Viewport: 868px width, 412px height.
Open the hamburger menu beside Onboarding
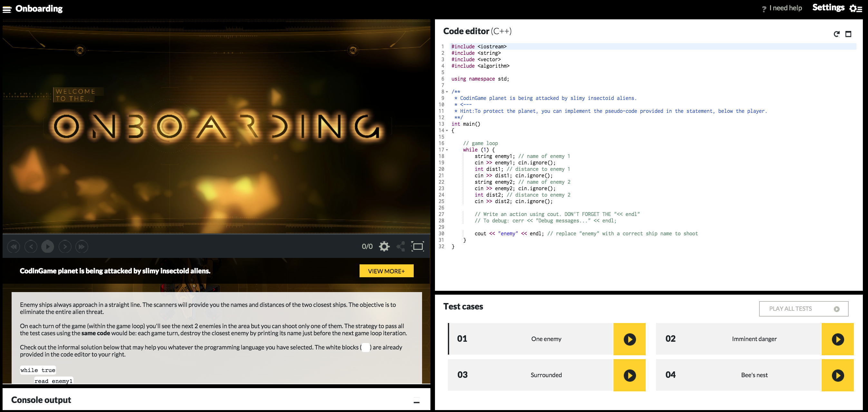(x=7, y=9)
